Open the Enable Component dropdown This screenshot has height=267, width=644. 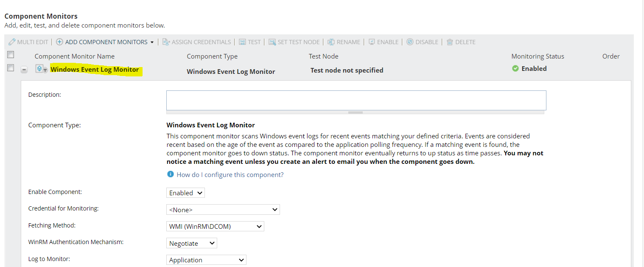pyautogui.click(x=185, y=193)
